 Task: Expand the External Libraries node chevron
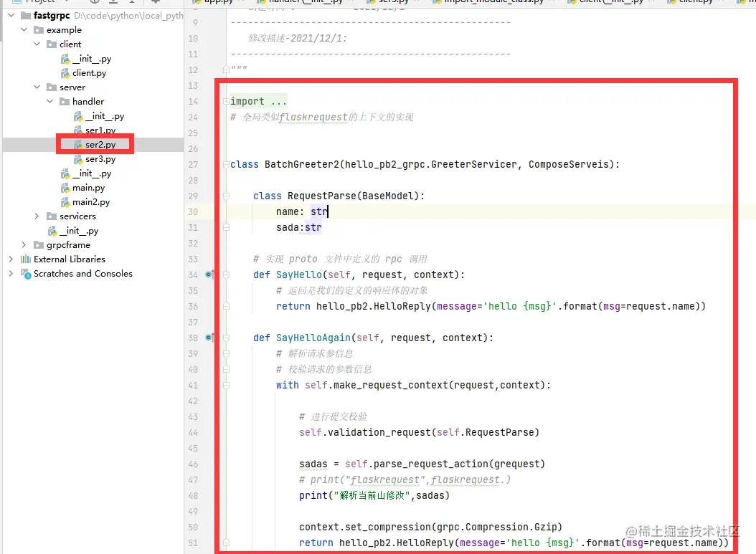click(x=11, y=259)
